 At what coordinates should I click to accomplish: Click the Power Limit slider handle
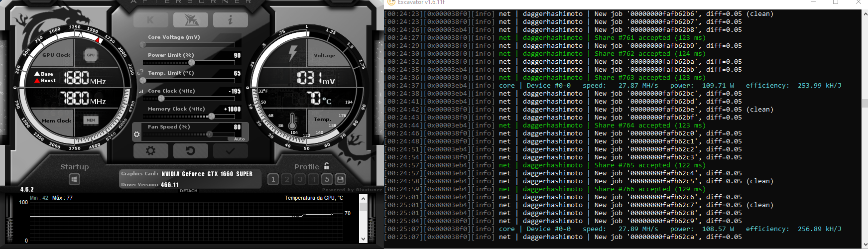[192, 63]
